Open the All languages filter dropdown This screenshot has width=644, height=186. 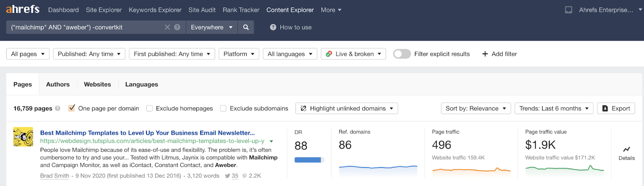pyautogui.click(x=290, y=54)
